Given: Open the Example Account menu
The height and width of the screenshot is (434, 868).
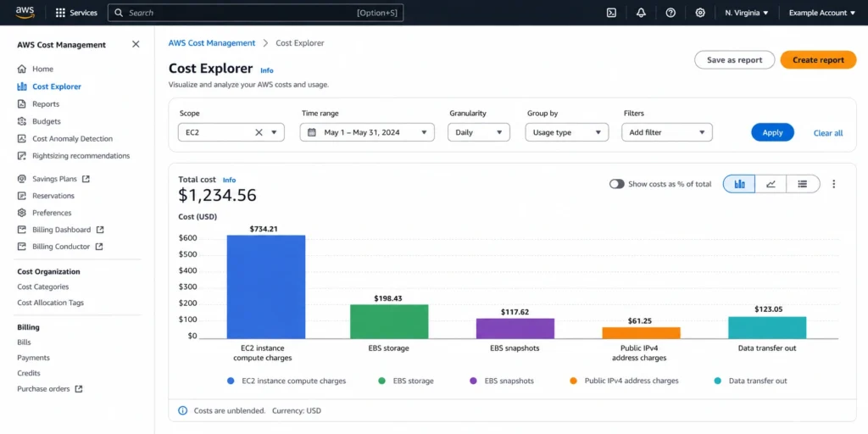Looking at the screenshot, I should tap(822, 13).
